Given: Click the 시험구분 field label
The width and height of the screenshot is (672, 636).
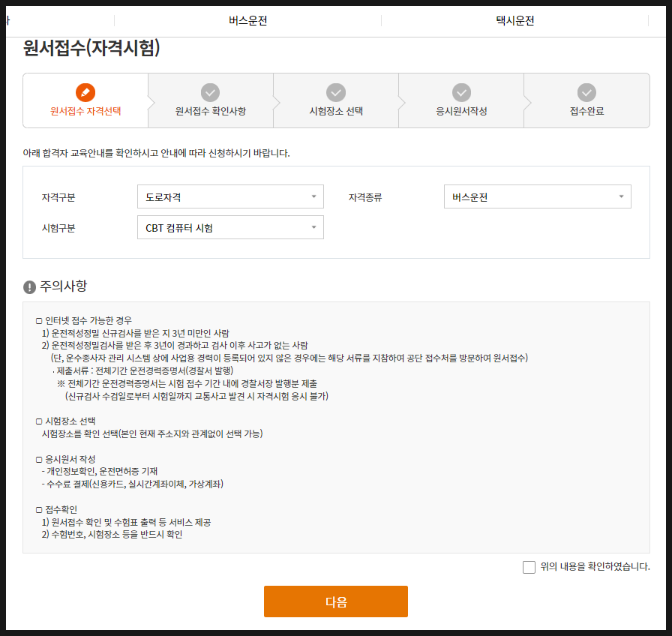Looking at the screenshot, I should tap(58, 229).
